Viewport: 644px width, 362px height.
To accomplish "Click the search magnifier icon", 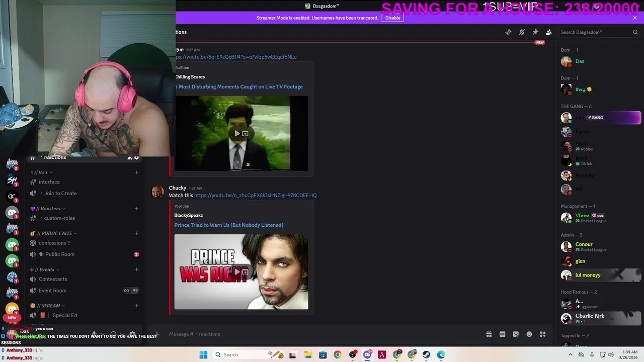I will click(x=635, y=32).
